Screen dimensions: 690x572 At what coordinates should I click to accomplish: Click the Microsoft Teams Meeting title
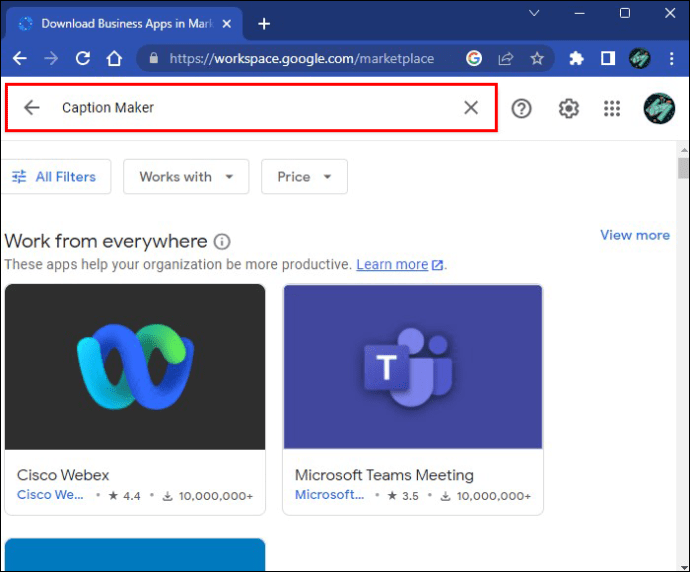point(384,475)
